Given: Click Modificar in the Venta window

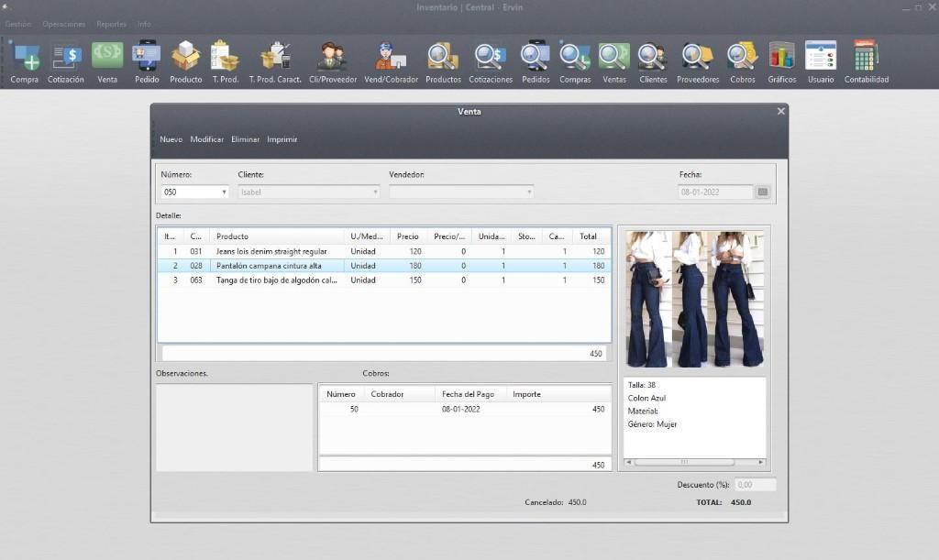Looking at the screenshot, I should (206, 139).
